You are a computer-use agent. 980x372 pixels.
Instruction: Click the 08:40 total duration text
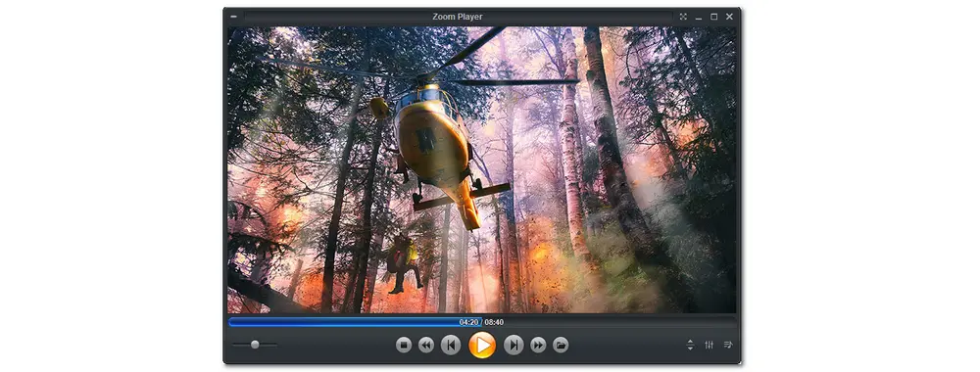[x=494, y=322]
